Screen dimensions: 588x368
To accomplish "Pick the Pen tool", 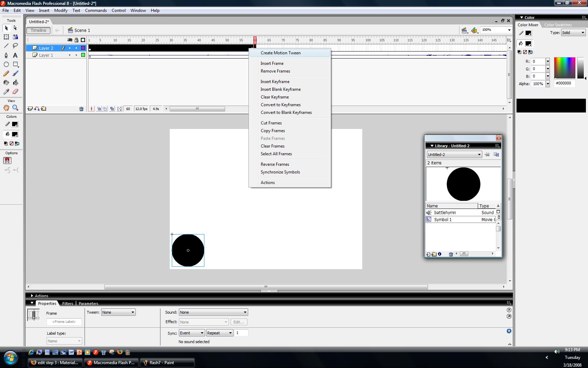I will 6,55.
